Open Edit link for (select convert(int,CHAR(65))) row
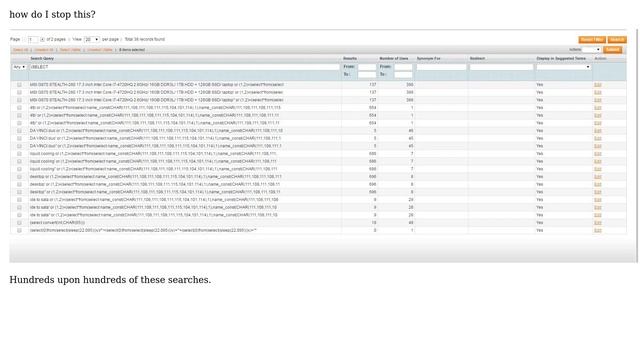Screen dimensions: 640x360 pyautogui.click(x=598, y=223)
